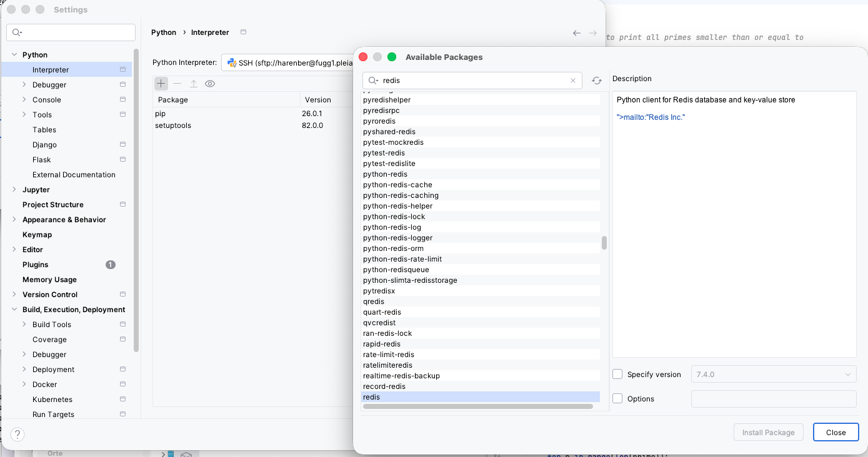Go back in settings navigation history

[x=576, y=33]
